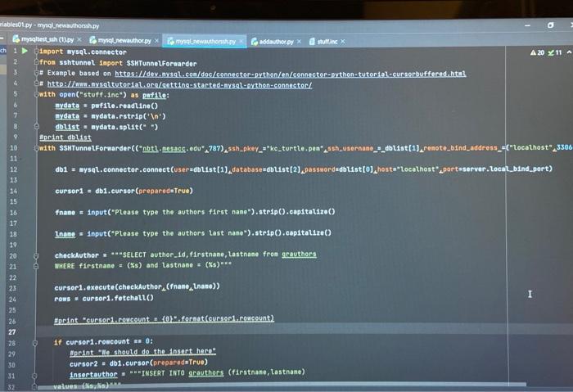This screenshot has height=392, width=573.
Task: Open the mysqltutorial.org getting-started link
Action: click(x=179, y=85)
